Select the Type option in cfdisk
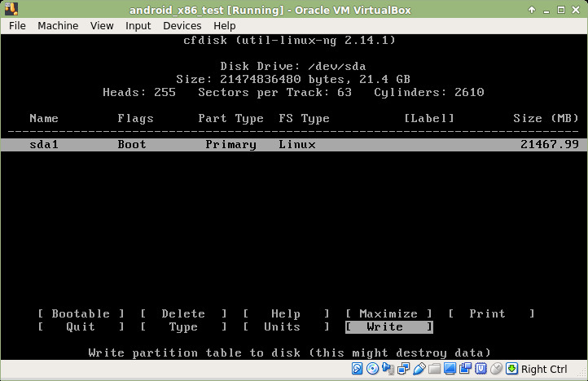The width and height of the screenshot is (588, 381). point(183,326)
